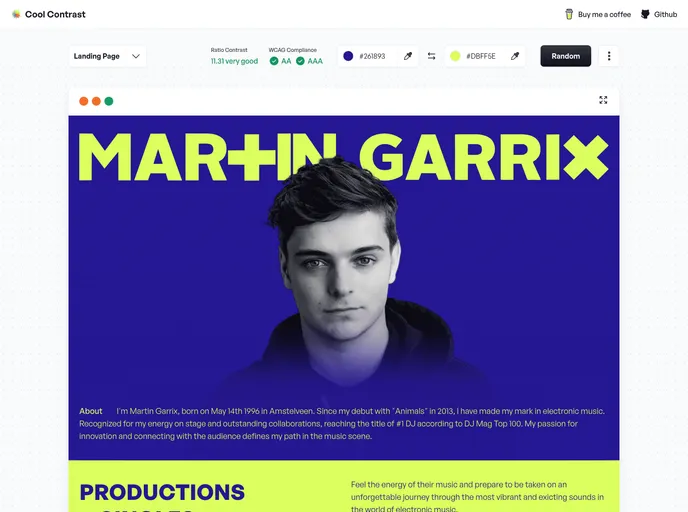The image size is (688, 512).
Task: Open the Github cat icon
Action: pos(645,14)
